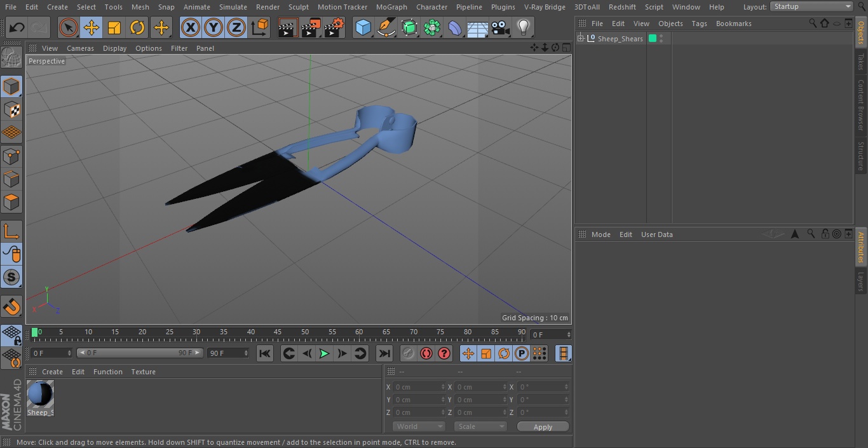This screenshot has width=868, height=448.
Task: Activate the Move tool
Action: (x=92, y=28)
